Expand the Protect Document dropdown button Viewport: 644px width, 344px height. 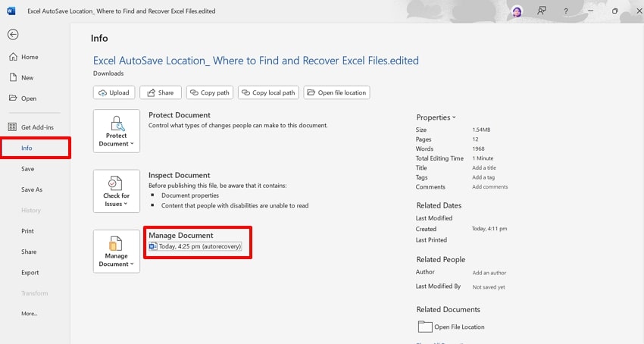(117, 131)
